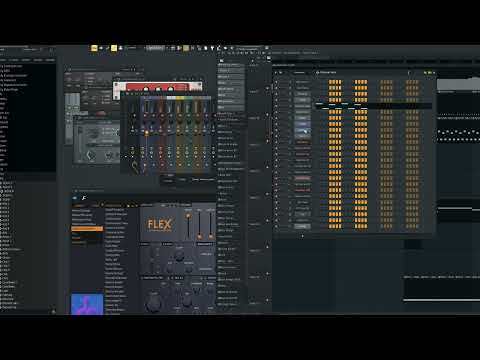Add a channel with the plus button under channel rack
Viewport: 480px width, 360px height.
click(x=302, y=236)
